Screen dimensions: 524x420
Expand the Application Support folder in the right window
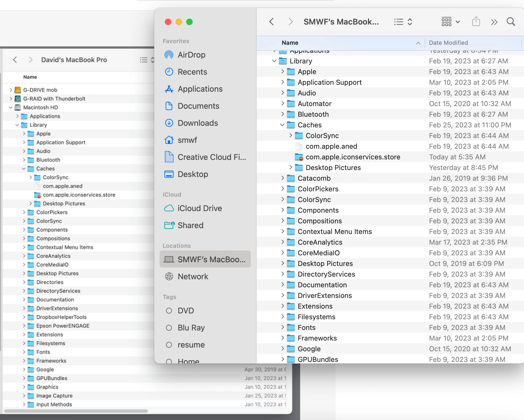coord(283,82)
